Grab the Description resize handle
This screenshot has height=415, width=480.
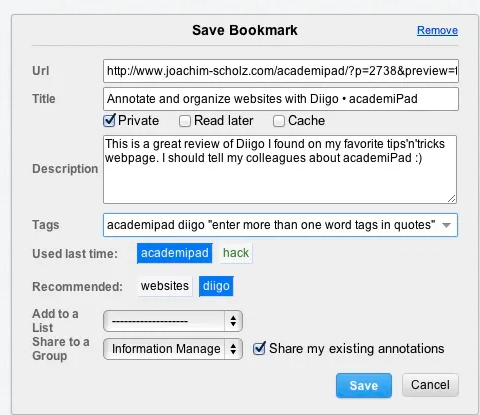click(452, 199)
